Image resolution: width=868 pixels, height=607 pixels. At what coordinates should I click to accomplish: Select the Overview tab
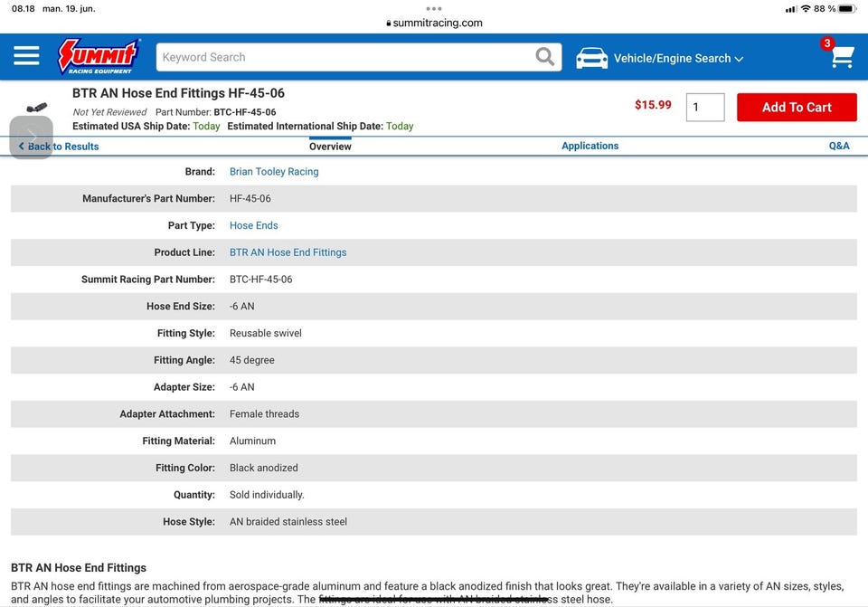click(x=330, y=147)
